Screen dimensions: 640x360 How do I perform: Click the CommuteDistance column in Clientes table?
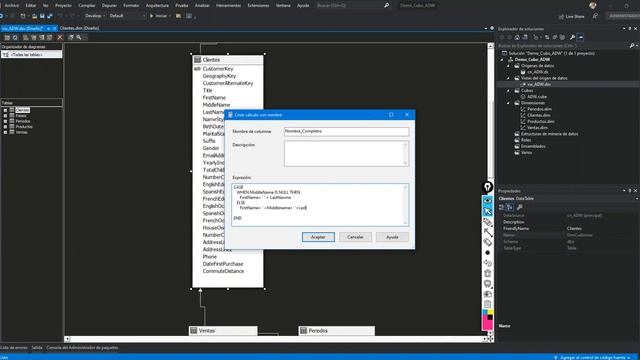pos(223,271)
